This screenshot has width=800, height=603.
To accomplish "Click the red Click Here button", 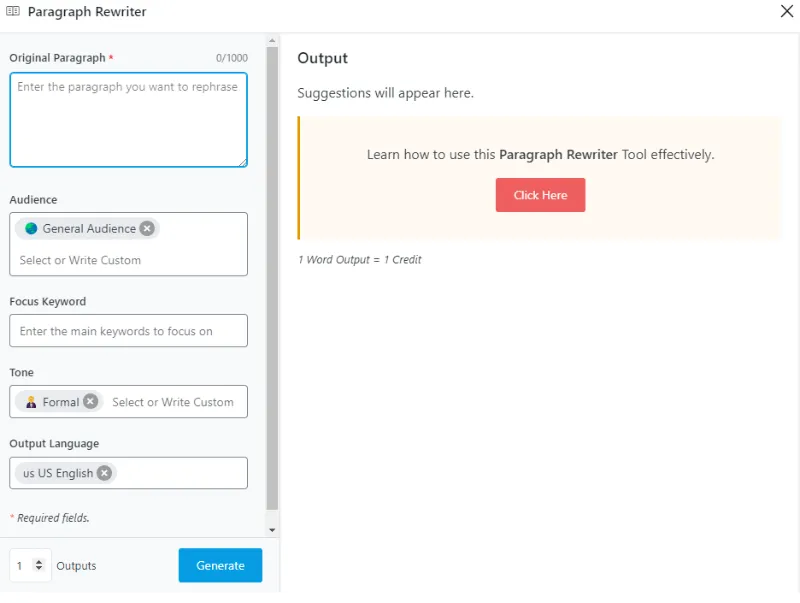I will [540, 195].
